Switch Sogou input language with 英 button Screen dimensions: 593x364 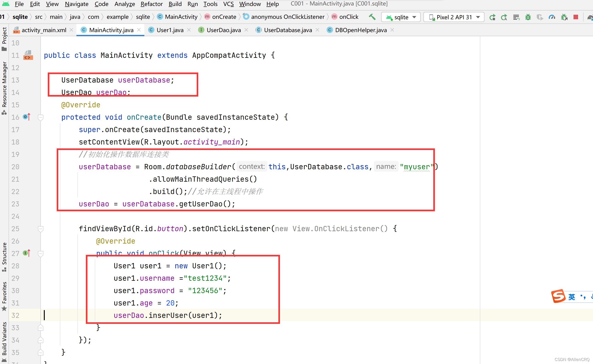click(x=572, y=297)
